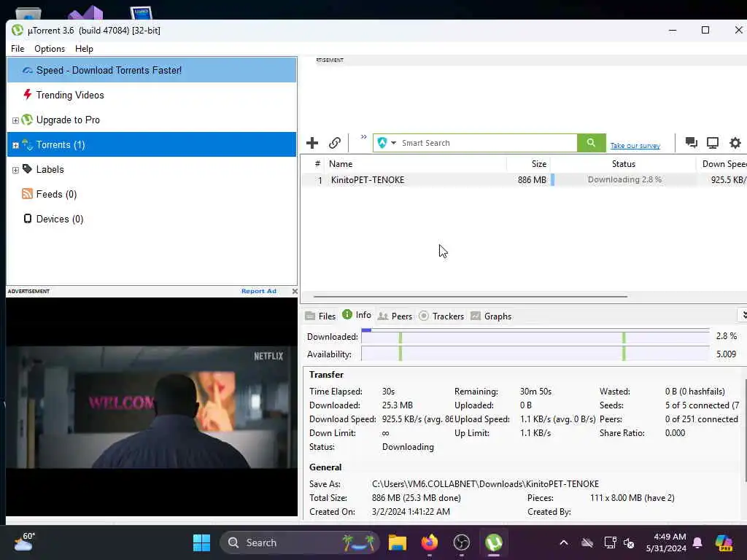The height and width of the screenshot is (560, 747).
Task: Open File Explorer from the taskbar
Action: pos(398,542)
